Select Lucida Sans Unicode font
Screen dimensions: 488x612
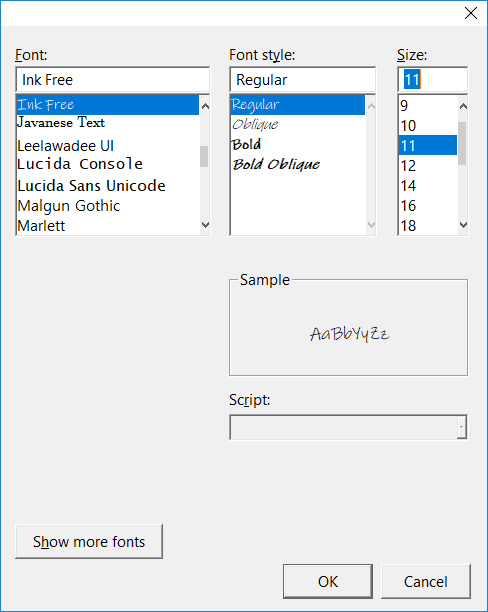[x=108, y=186]
